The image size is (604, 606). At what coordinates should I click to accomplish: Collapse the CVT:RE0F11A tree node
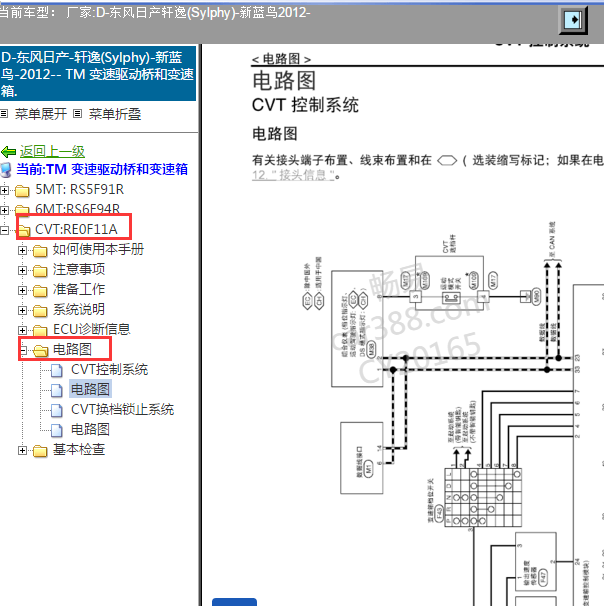coord(4,230)
